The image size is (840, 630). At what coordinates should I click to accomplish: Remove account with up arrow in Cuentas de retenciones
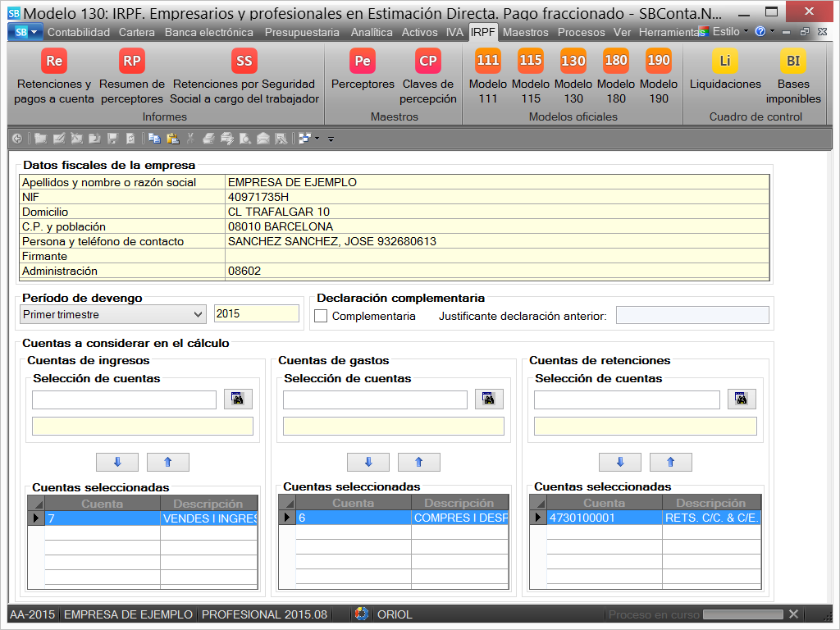click(x=670, y=462)
